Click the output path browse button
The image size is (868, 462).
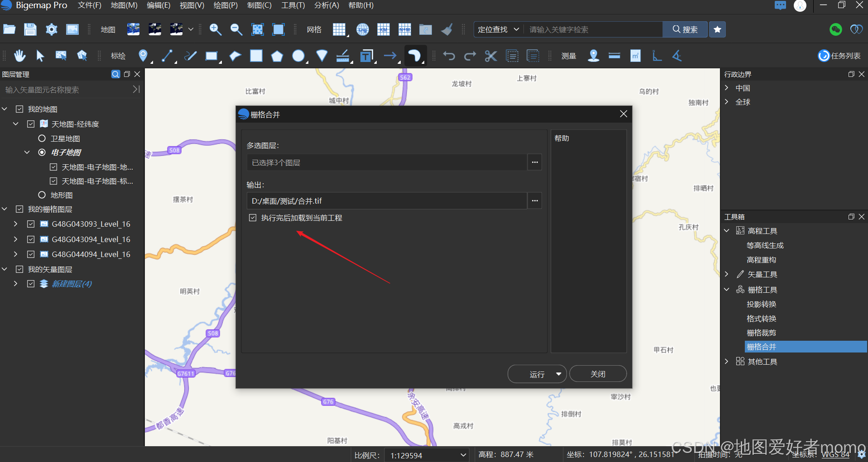click(x=535, y=200)
